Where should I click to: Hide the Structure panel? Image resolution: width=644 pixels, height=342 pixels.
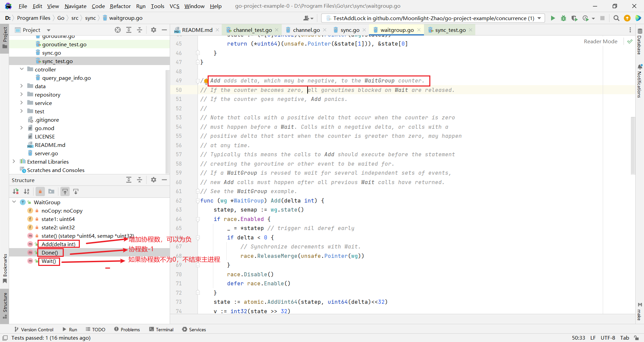pos(164,180)
